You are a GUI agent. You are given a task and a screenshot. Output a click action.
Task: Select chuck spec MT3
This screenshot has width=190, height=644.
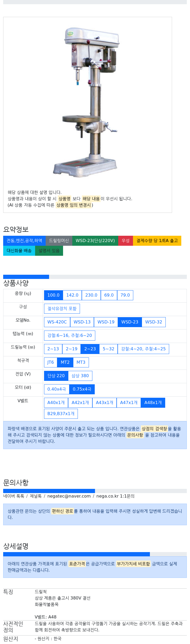pyautogui.click(x=81, y=362)
